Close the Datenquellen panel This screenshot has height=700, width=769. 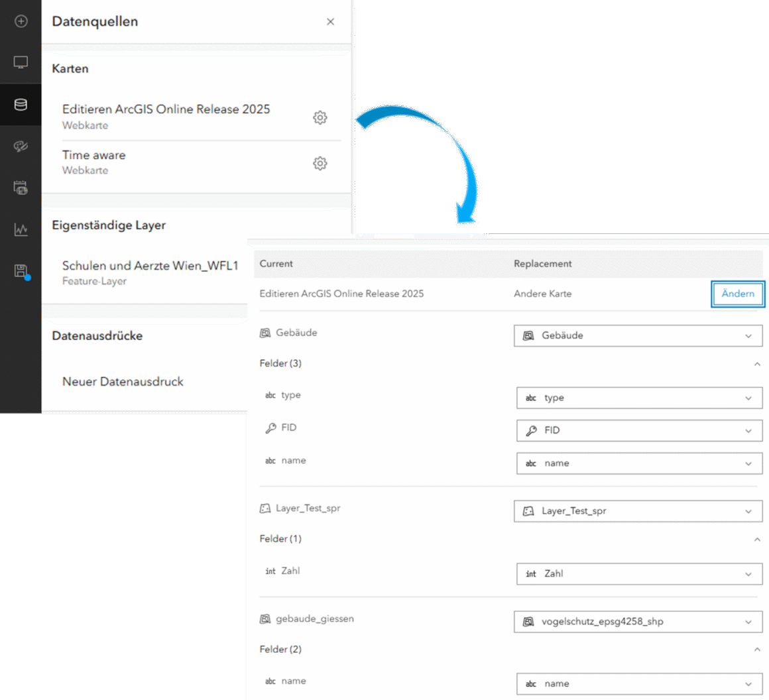pos(330,22)
